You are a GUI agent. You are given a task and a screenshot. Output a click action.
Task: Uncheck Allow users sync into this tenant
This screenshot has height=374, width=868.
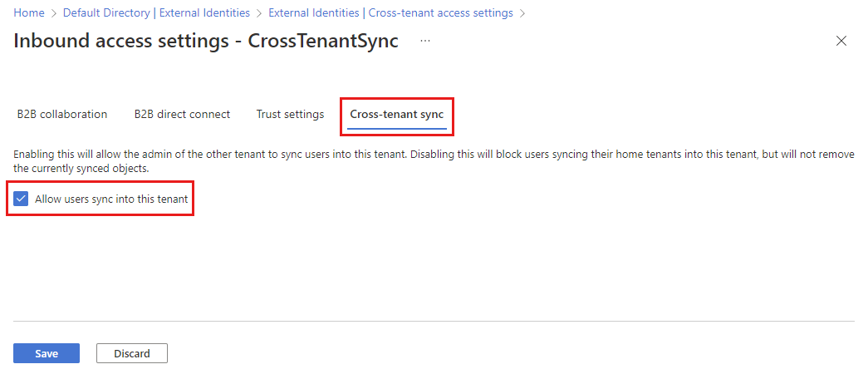pos(22,199)
